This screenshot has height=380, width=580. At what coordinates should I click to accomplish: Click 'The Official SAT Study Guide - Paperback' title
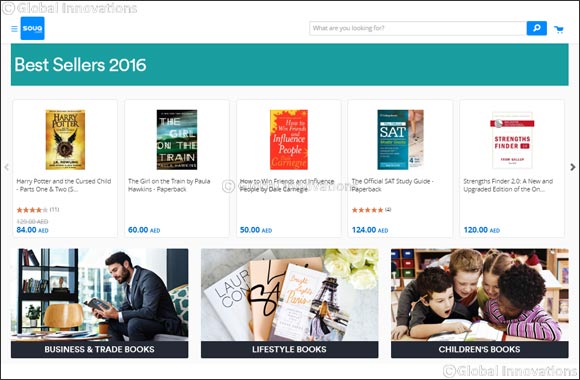(392, 185)
